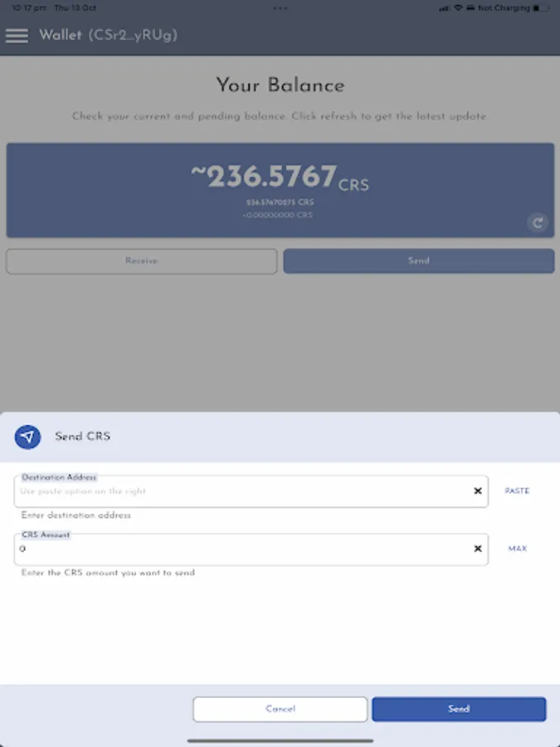
Task: Focus the CRS Amount input
Action: (x=241, y=549)
